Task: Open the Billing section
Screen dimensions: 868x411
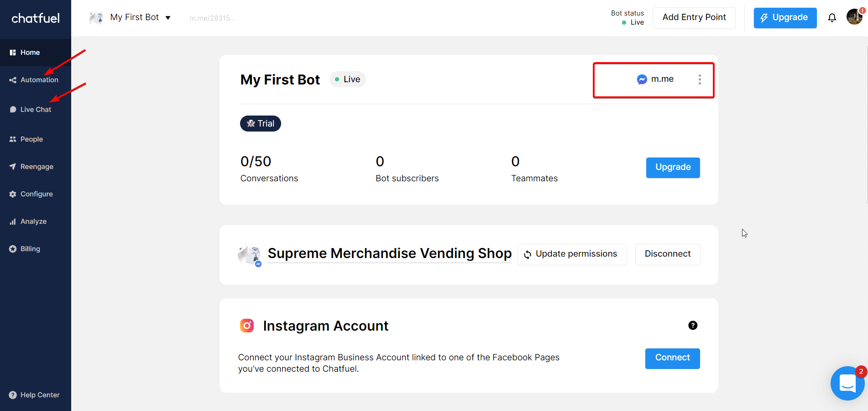Action: coord(36,249)
